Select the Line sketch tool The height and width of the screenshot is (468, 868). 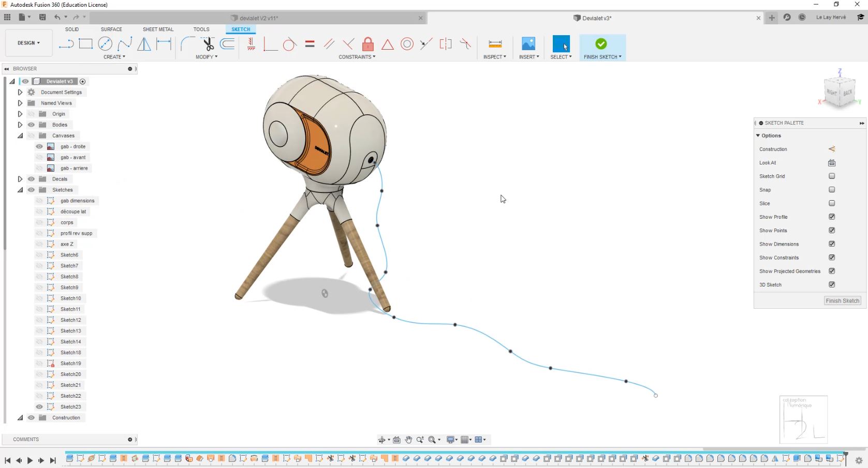pos(66,44)
